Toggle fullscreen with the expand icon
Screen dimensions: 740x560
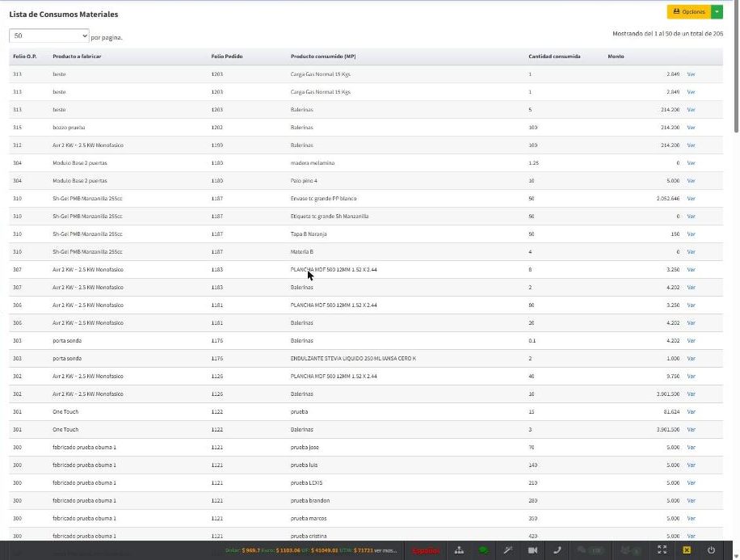click(x=662, y=549)
